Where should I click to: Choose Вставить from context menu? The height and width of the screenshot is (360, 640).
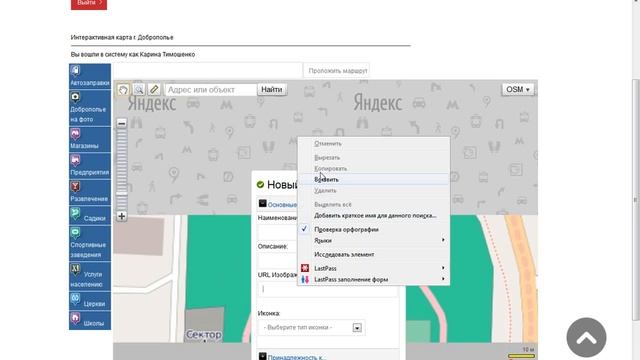click(374, 180)
